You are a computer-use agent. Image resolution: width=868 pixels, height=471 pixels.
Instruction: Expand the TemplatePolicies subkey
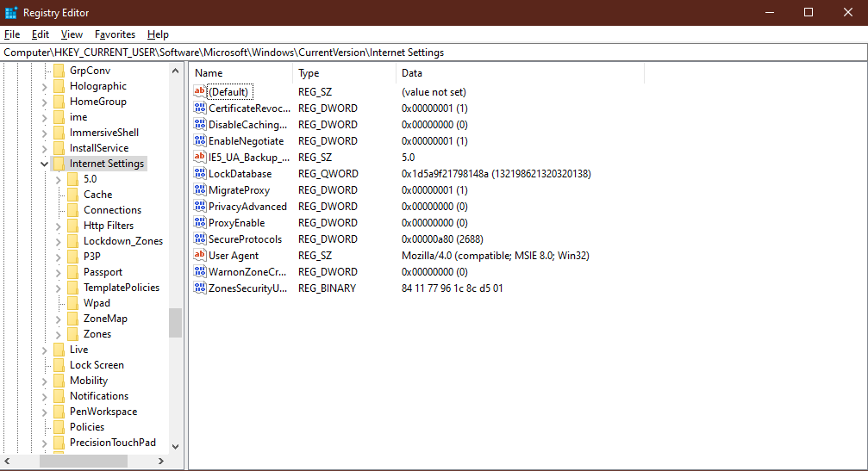click(58, 288)
